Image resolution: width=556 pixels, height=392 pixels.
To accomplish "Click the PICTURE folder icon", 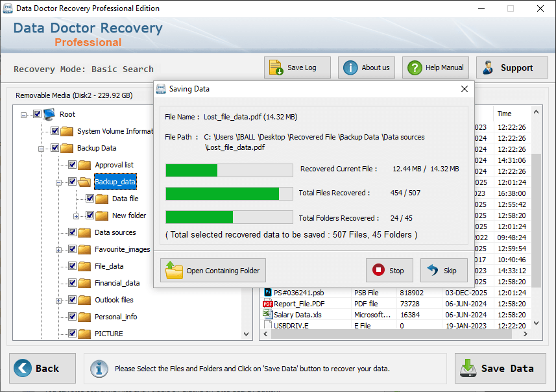I will 84,334.
